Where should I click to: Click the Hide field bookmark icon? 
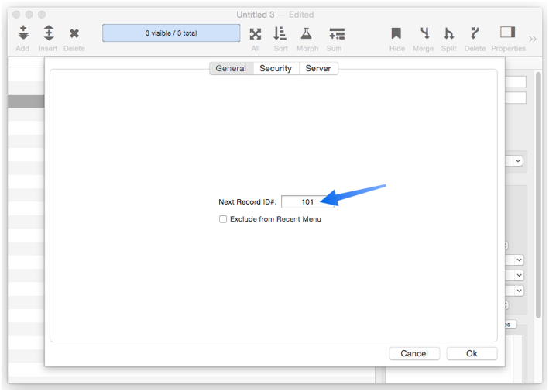(x=396, y=33)
